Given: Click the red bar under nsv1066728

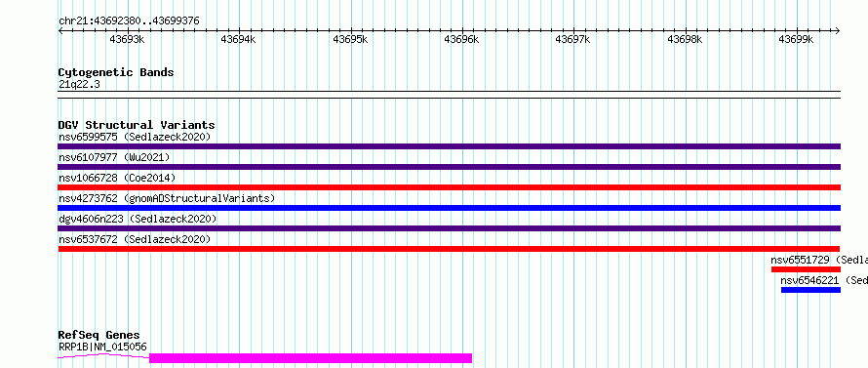Looking at the screenshot, I should 450,187.
